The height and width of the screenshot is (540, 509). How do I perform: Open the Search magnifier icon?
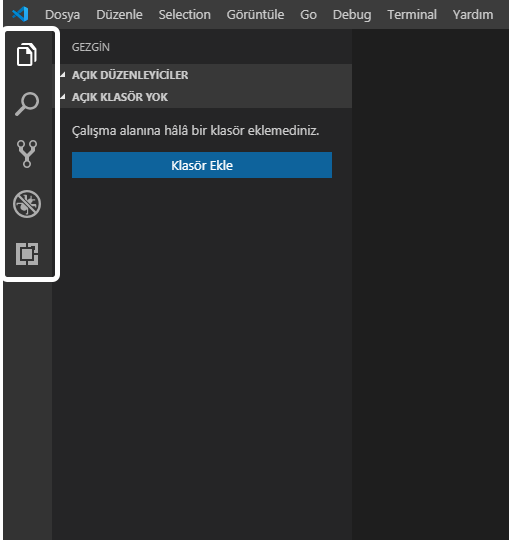27,104
